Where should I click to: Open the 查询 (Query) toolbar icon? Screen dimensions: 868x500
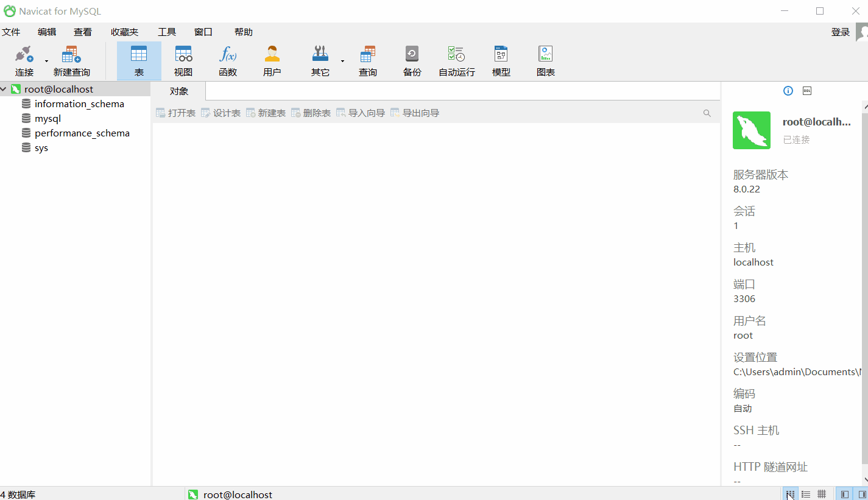(x=368, y=54)
